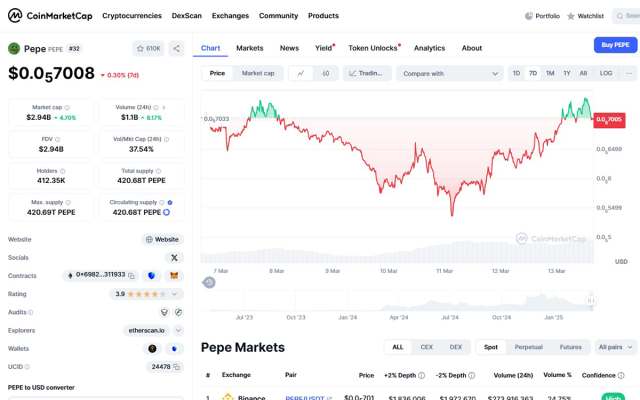Open the Website link button
640x400 pixels.
point(162,239)
